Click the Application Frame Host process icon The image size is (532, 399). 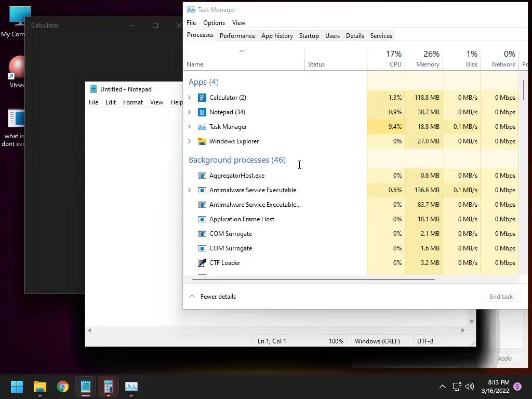[x=202, y=219]
